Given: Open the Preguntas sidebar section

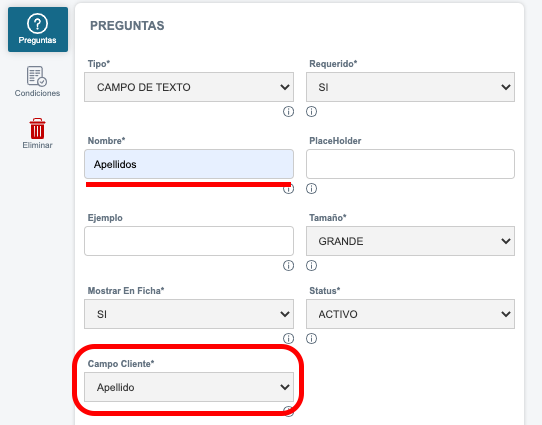Looking at the screenshot, I should 38,30.
